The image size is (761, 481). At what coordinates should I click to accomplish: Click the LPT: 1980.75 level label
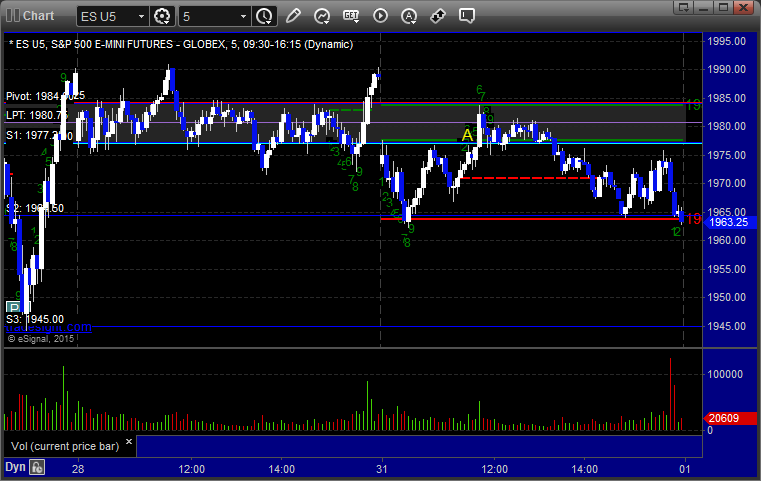(x=36, y=115)
